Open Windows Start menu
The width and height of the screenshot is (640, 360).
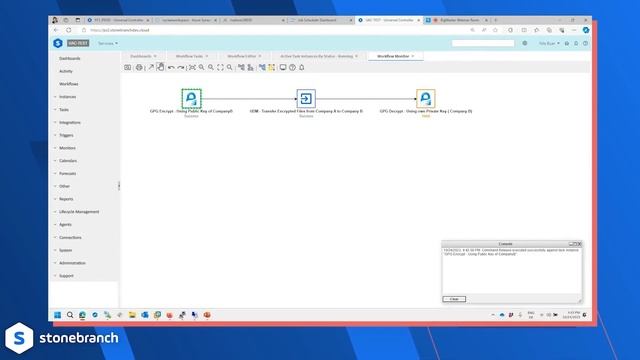point(58,315)
